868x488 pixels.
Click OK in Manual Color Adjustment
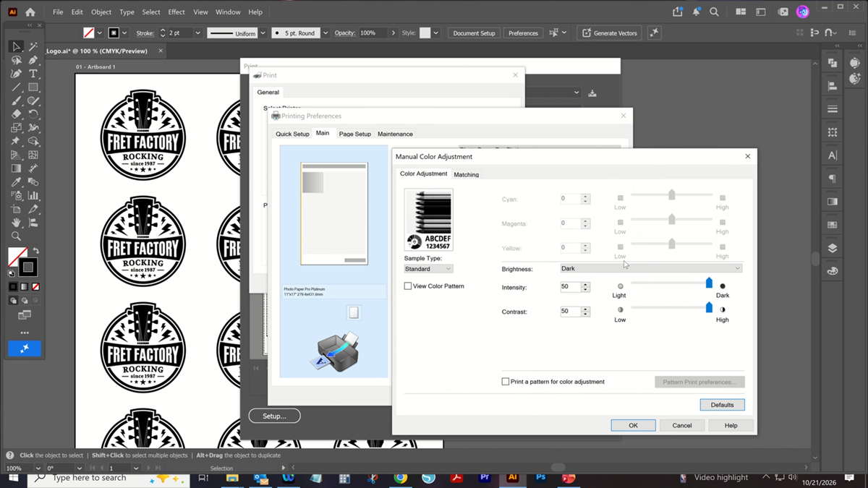(633, 425)
